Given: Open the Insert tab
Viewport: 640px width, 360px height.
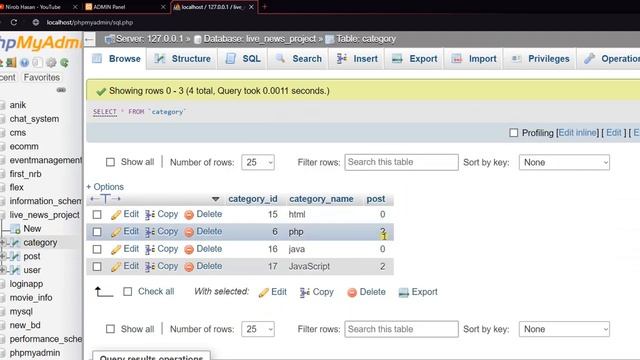Looking at the screenshot, I should [x=357, y=59].
